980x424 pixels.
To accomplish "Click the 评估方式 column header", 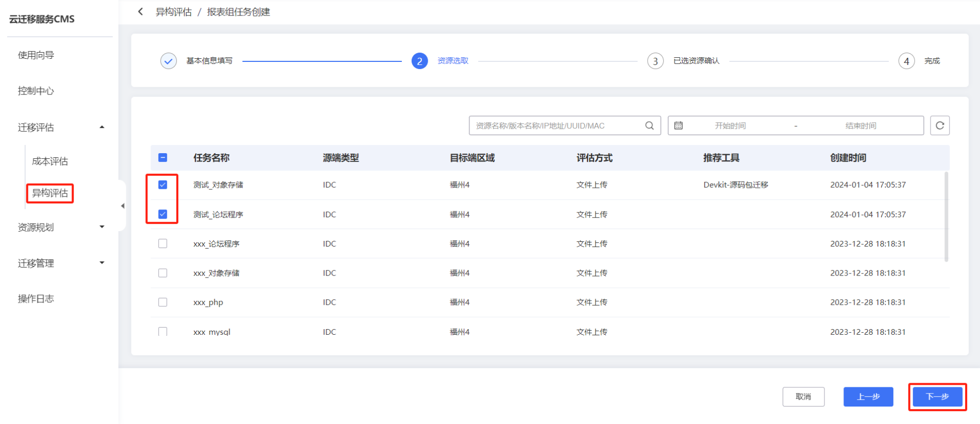I will pyautogui.click(x=594, y=158).
